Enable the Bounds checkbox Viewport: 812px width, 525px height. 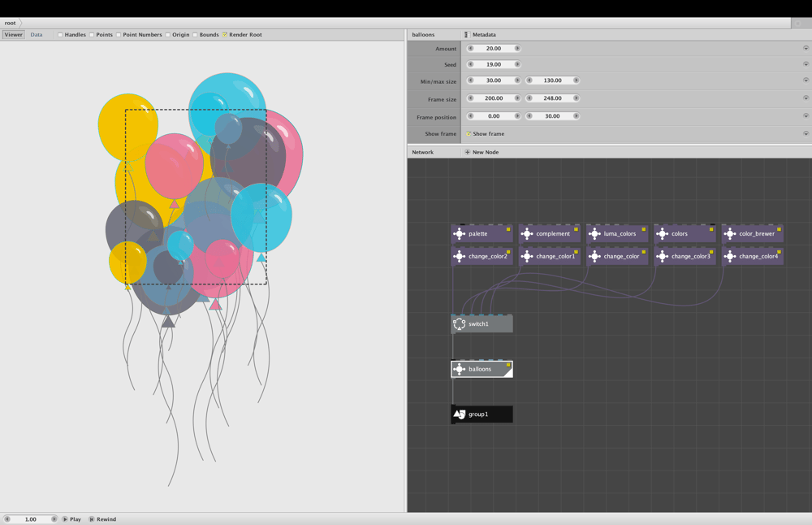pyautogui.click(x=195, y=35)
